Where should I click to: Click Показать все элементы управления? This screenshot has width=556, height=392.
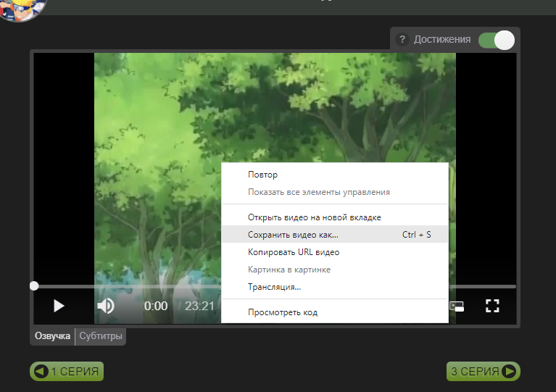[x=335, y=192]
